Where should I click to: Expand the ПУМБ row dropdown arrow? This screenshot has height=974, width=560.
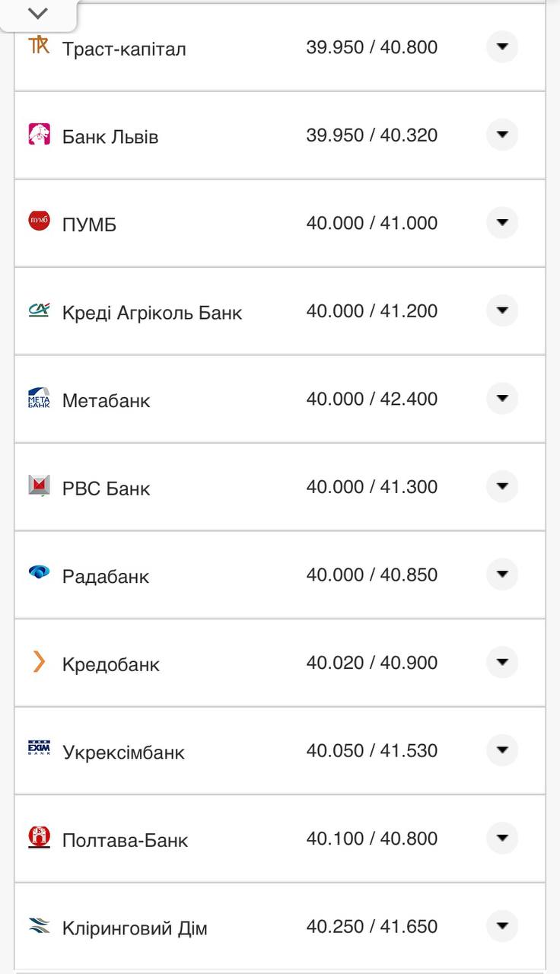(x=502, y=223)
